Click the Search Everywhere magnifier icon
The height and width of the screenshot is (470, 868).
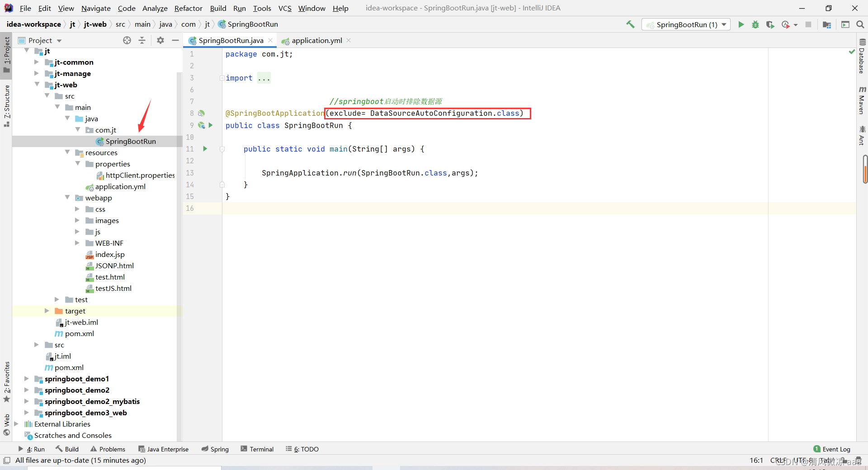tap(860, 24)
